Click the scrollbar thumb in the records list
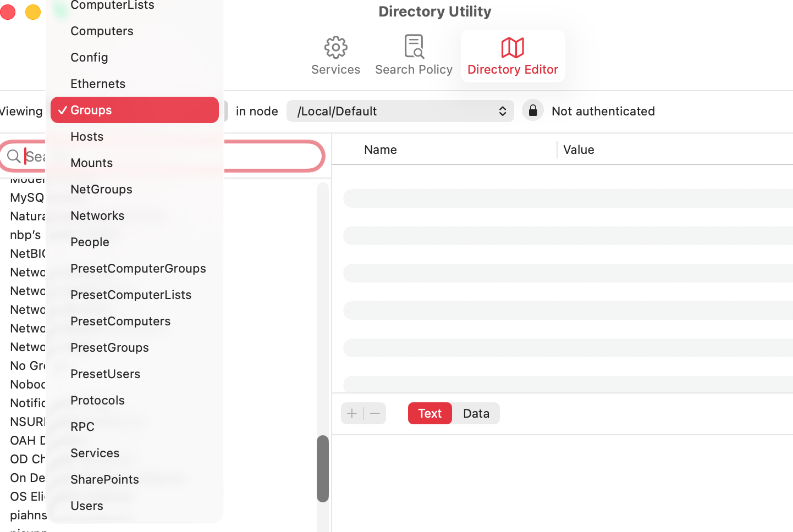793x532 pixels. (322, 469)
